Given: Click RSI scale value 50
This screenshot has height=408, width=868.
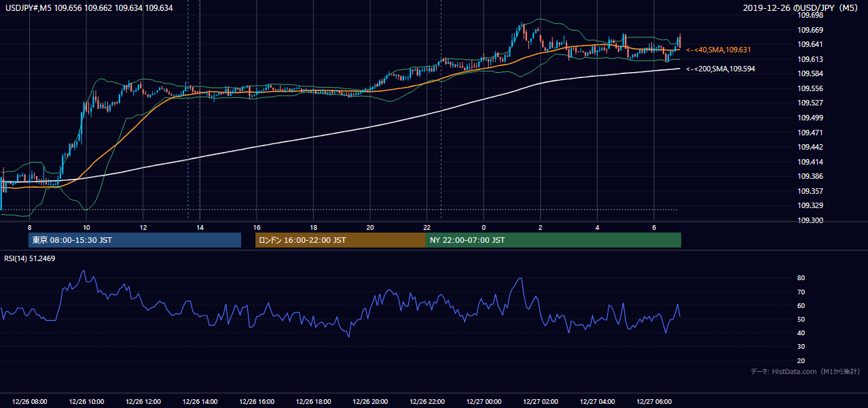Looking at the screenshot, I should click(x=801, y=319).
